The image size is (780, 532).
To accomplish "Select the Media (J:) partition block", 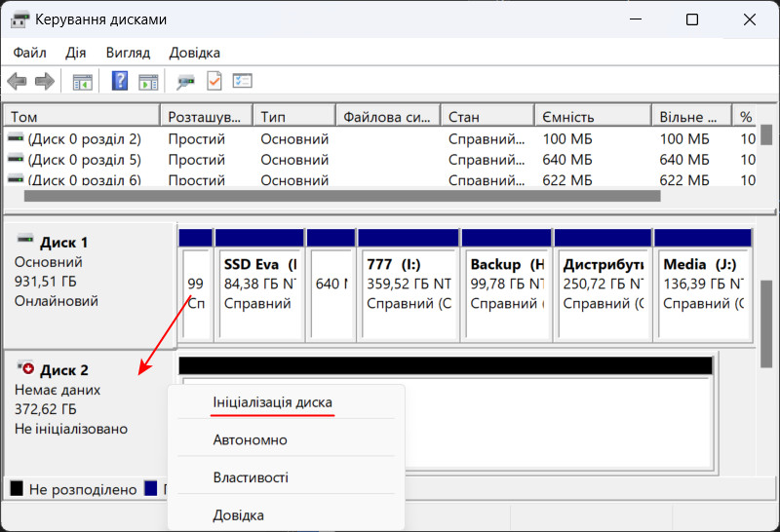I will (x=703, y=285).
